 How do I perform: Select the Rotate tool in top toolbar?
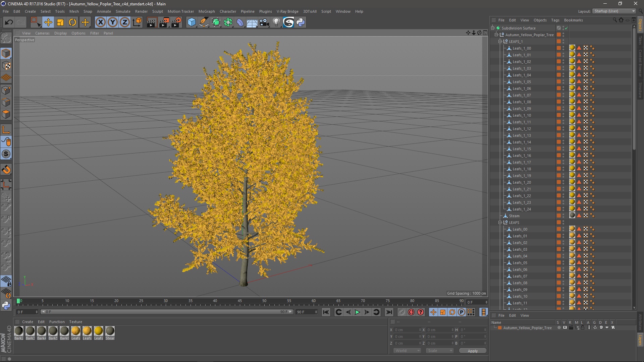(72, 22)
